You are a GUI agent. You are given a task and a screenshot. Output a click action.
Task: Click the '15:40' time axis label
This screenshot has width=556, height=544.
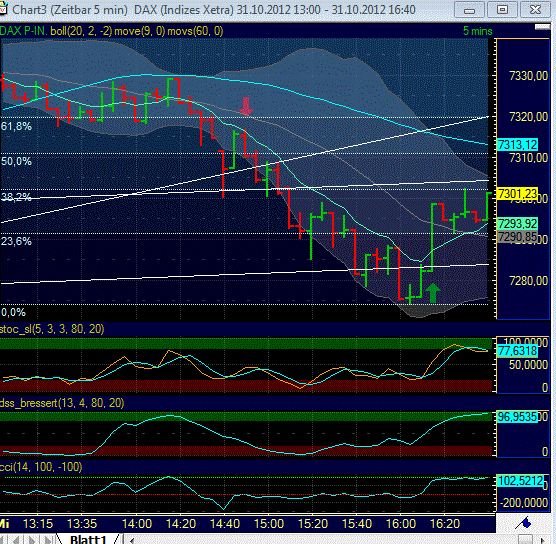pos(357,524)
